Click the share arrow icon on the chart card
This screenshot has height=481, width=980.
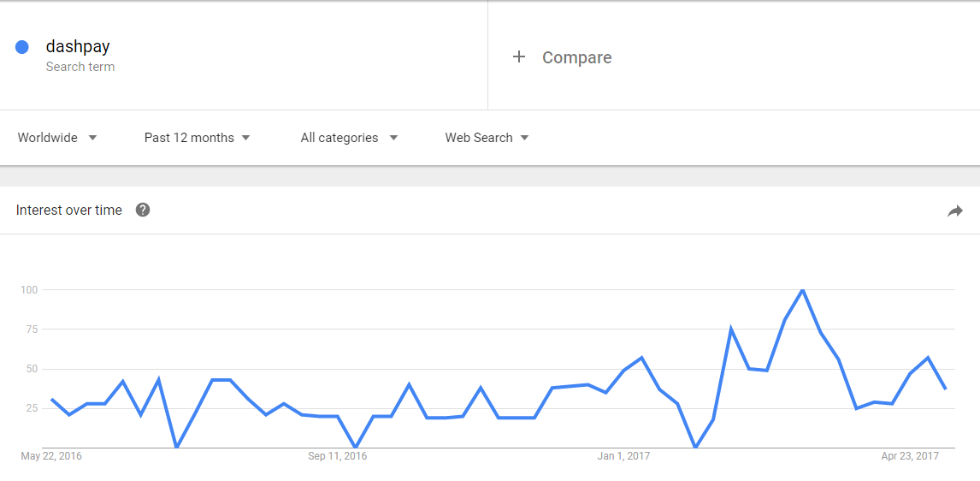click(x=955, y=211)
